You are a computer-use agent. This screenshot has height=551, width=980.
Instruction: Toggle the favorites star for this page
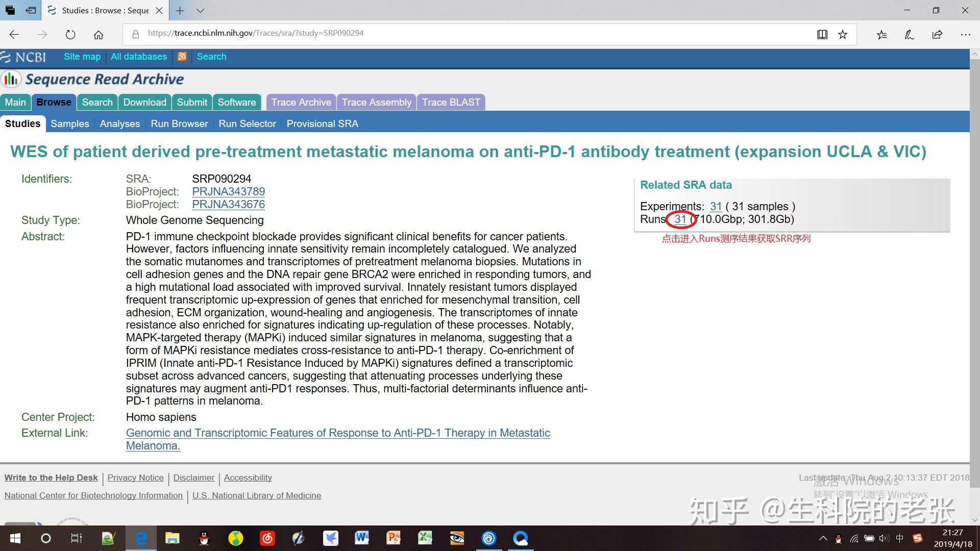[843, 34]
